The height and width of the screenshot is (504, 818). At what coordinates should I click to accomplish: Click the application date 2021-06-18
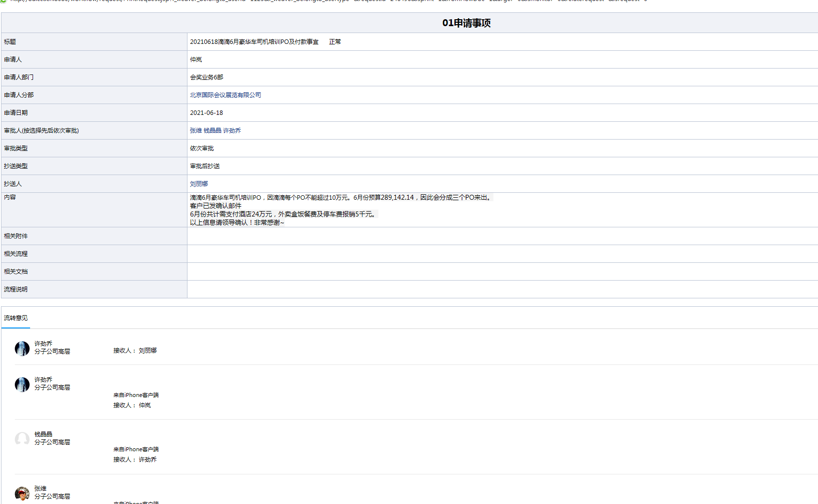[x=206, y=113]
